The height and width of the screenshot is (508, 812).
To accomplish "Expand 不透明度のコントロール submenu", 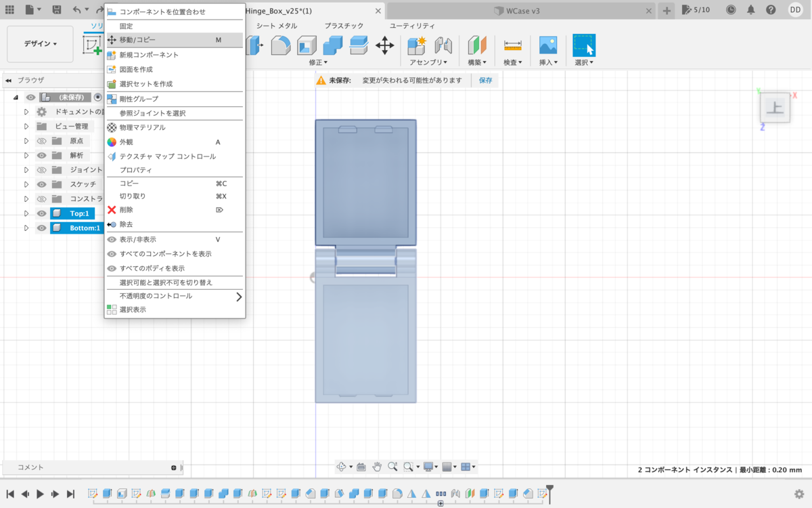I will click(175, 296).
